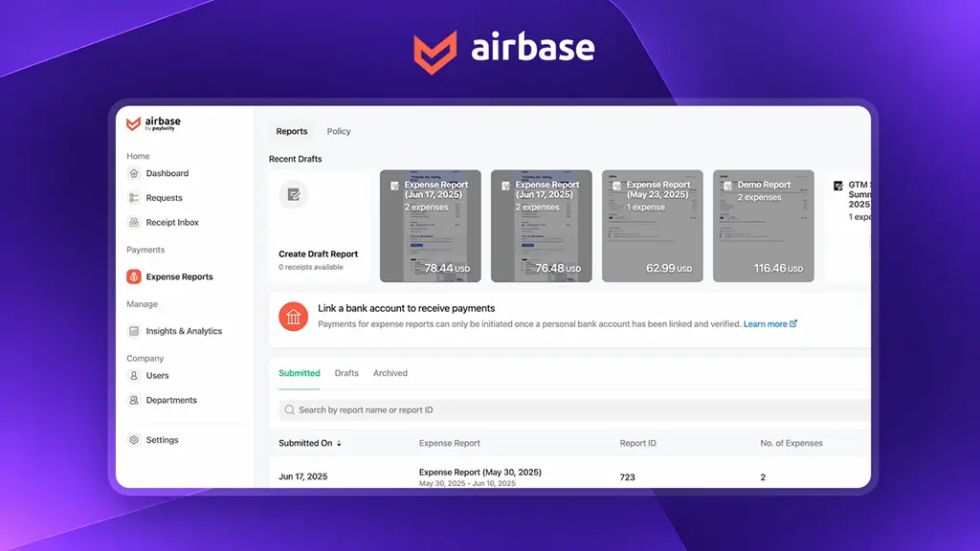Open Expense Report (May 23, 2025) draft
The image size is (980, 551).
[653, 226]
